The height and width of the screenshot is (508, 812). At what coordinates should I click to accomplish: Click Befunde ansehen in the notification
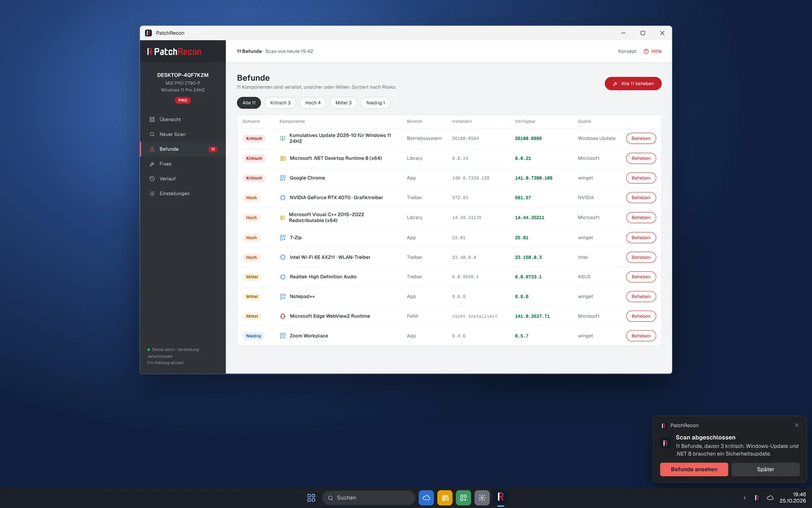pos(694,469)
